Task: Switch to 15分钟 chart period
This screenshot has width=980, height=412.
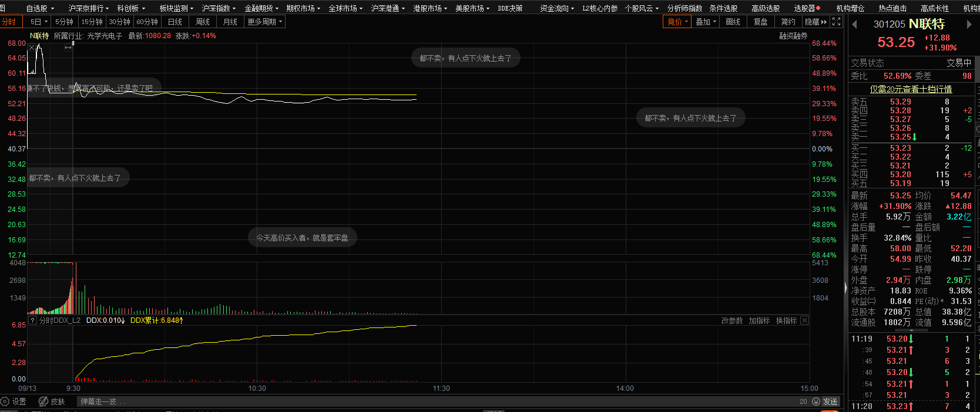Action: point(92,22)
